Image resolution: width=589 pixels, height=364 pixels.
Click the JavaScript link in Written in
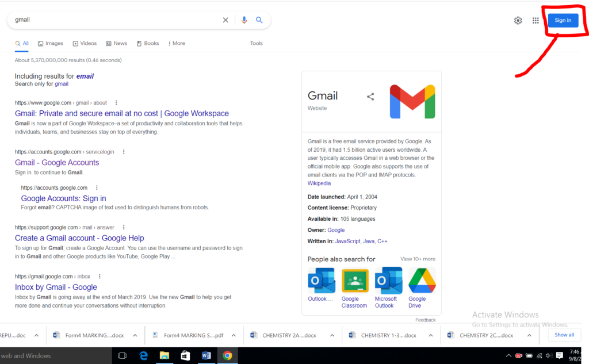click(347, 241)
